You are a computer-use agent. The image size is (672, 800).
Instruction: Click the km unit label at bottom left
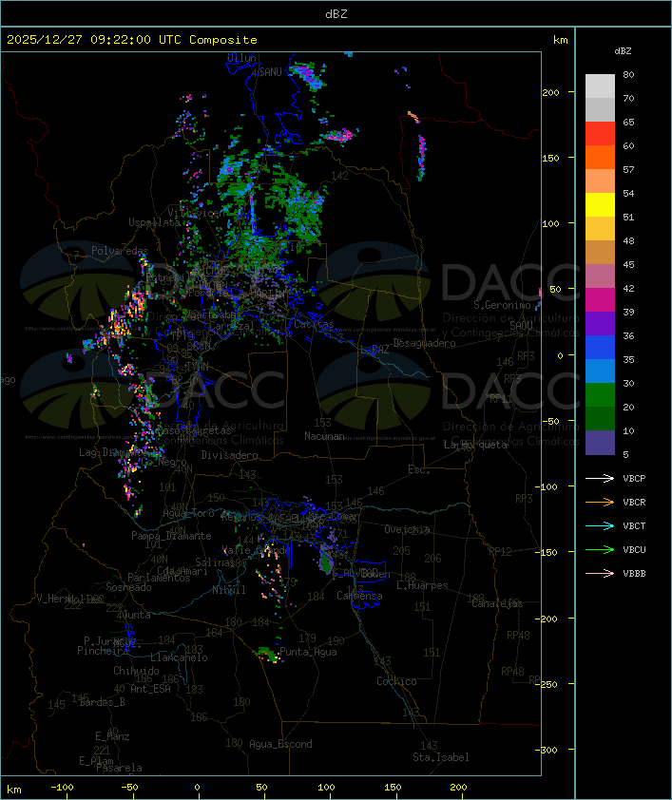(13, 790)
